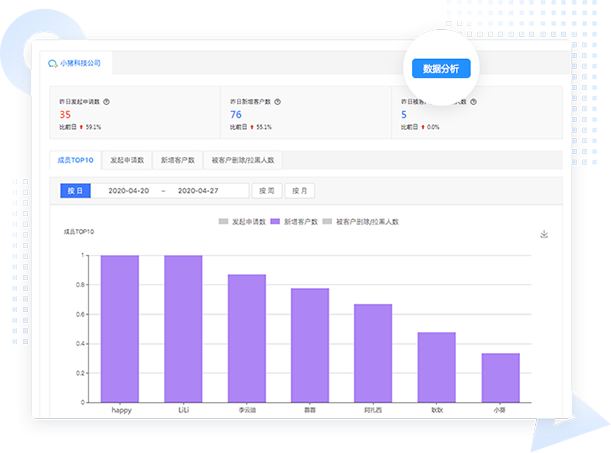Viewport: 611px width, 453px height.
Task: Open start date picker 2020-04-20
Action: tap(128, 190)
